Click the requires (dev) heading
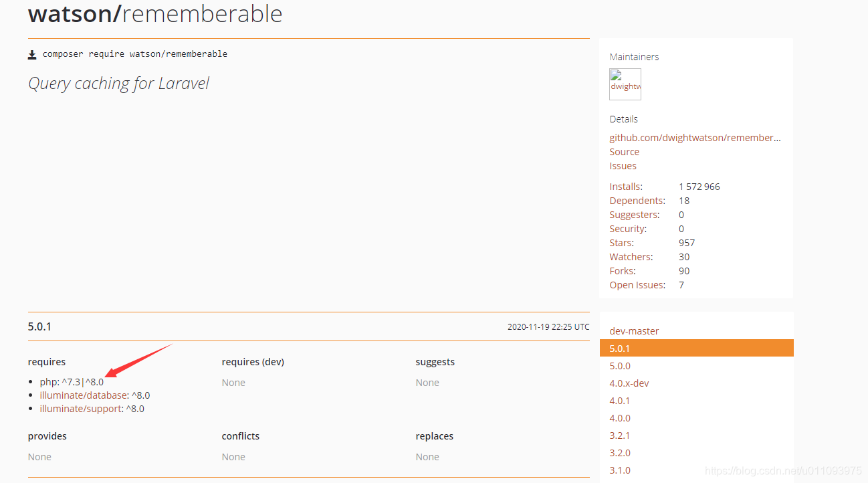Screen dimensions: 868x483 253,362
